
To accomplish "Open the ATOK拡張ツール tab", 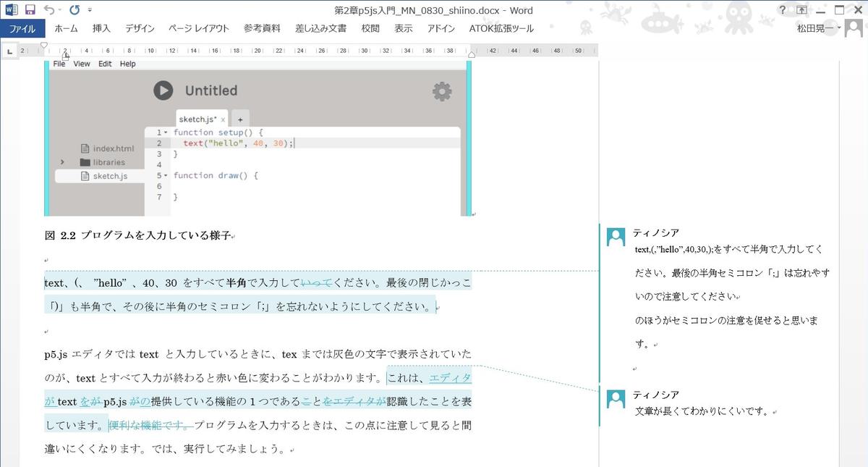I will click(500, 29).
